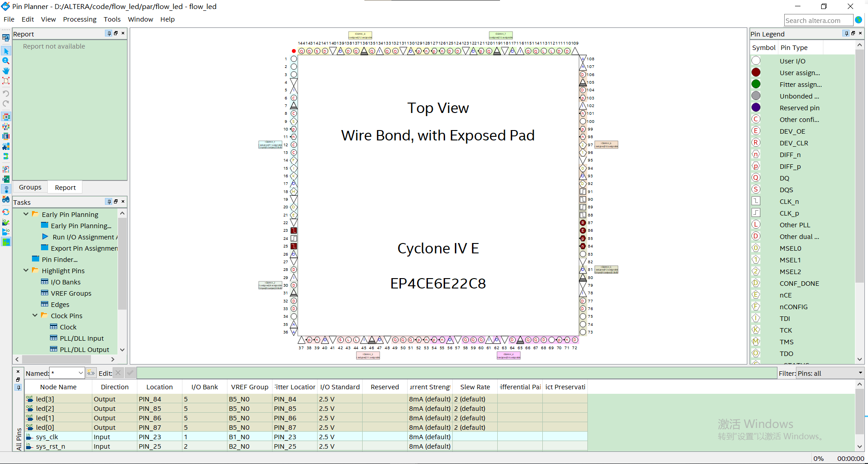This screenshot has width=868, height=464.
Task: Click the blue-orange puzzle piece toolbar icon
Action: [6, 146]
